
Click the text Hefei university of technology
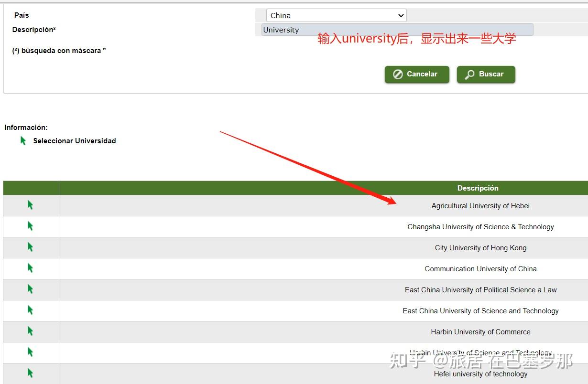pyautogui.click(x=480, y=374)
